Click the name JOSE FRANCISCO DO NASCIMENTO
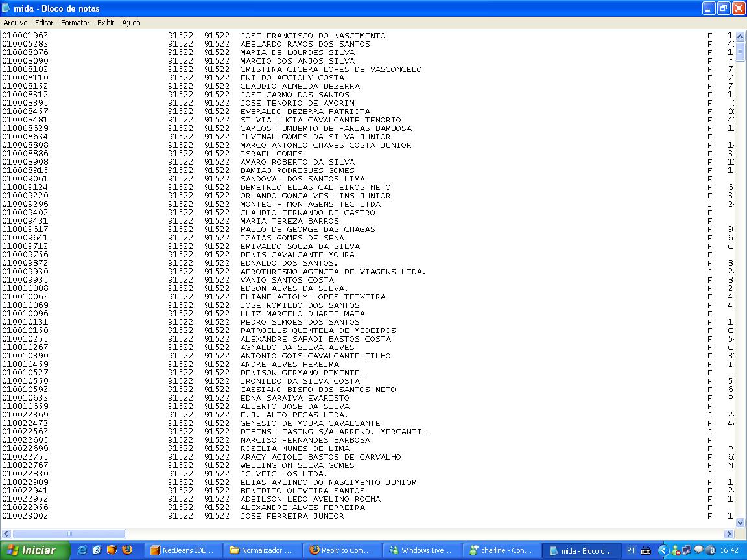Screen dimensions: 747x560 click(313, 36)
